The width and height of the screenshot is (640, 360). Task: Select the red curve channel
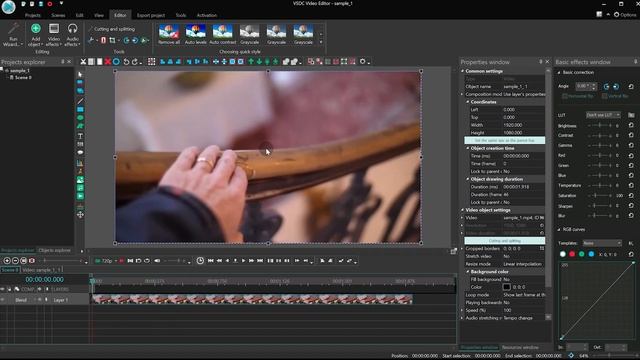[572, 254]
